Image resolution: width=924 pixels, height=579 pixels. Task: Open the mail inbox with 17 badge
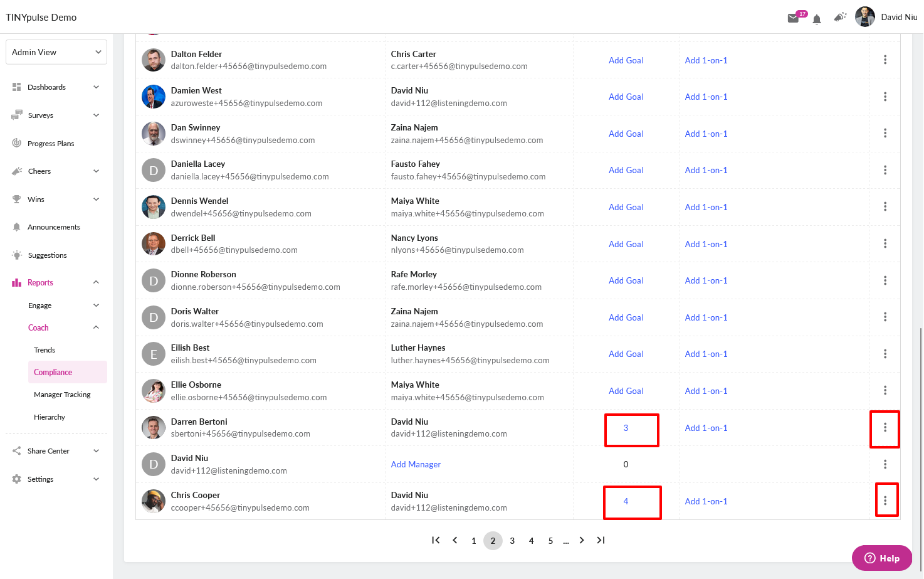point(794,18)
